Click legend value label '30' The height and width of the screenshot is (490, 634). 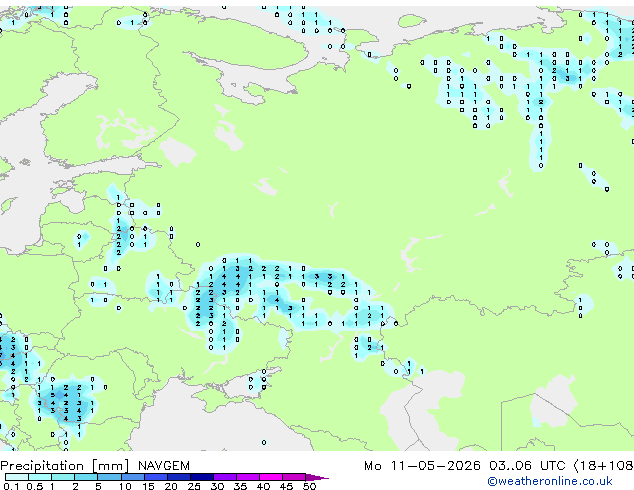(x=217, y=486)
